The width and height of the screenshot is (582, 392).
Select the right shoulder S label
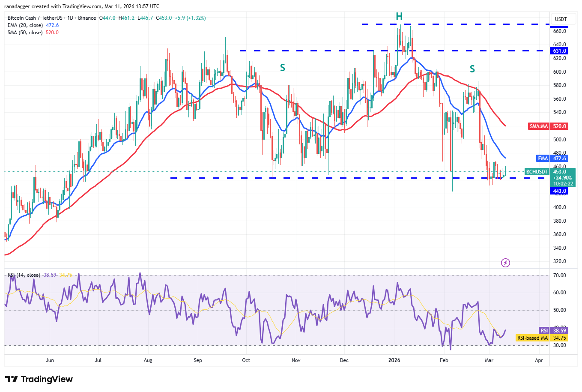coord(472,69)
